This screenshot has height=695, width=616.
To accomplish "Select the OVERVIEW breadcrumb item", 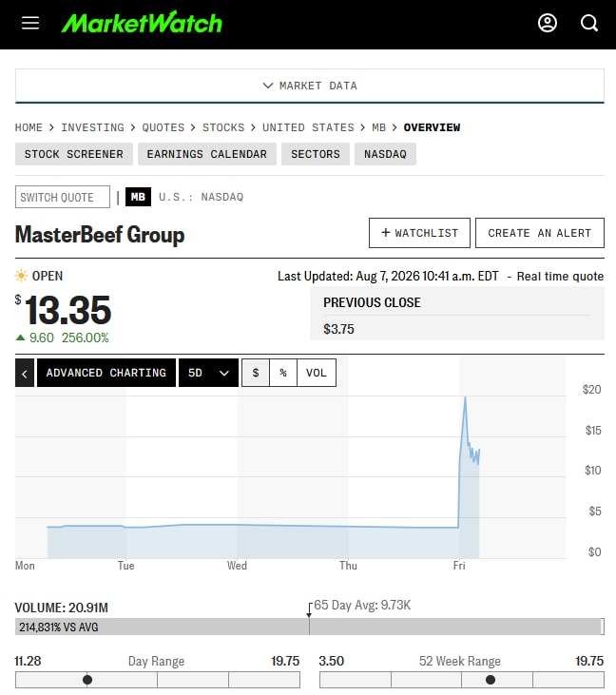I will 432,127.
